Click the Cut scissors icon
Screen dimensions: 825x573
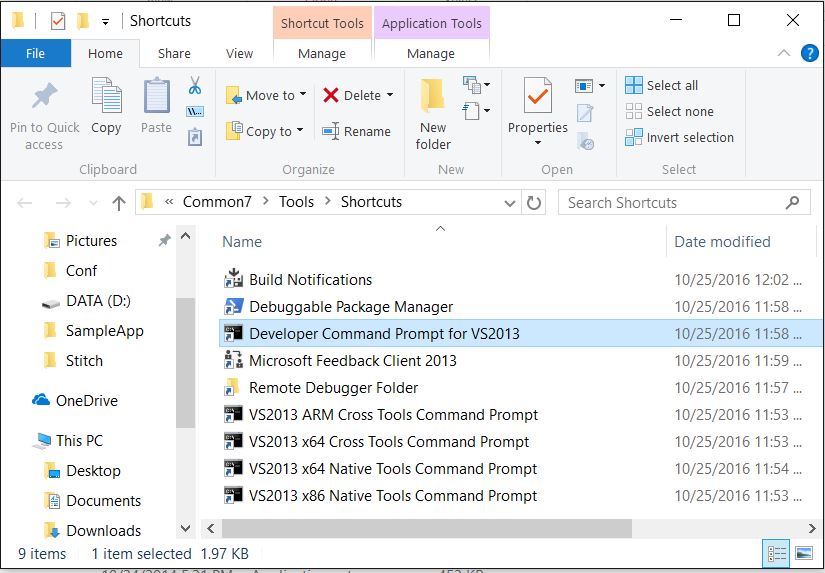click(x=195, y=86)
